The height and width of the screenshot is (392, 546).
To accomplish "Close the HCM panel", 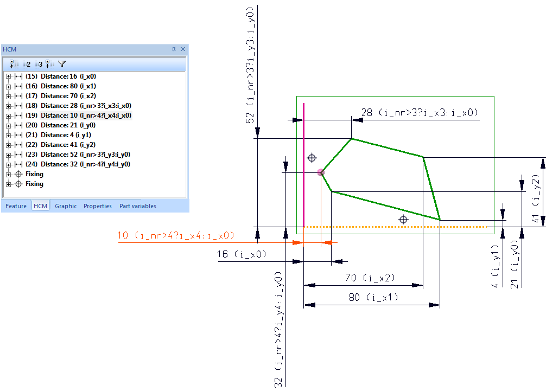I will [x=183, y=49].
